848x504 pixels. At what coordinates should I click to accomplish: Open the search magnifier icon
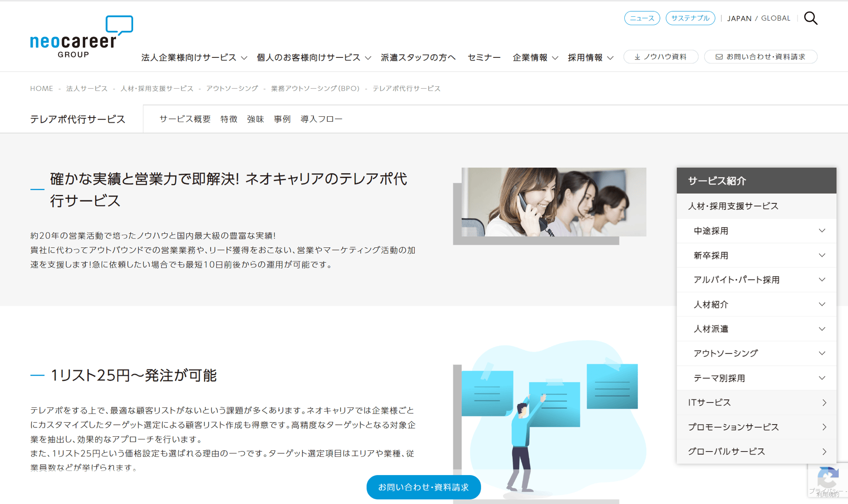(x=811, y=18)
